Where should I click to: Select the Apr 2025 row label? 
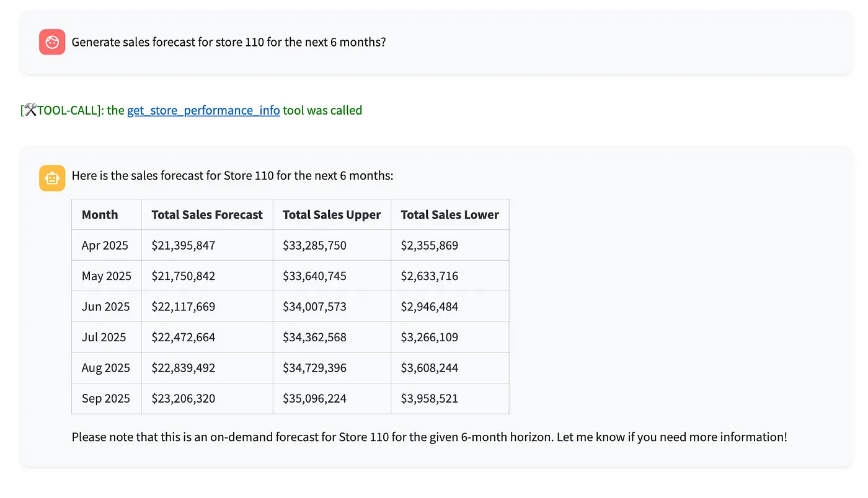(105, 245)
